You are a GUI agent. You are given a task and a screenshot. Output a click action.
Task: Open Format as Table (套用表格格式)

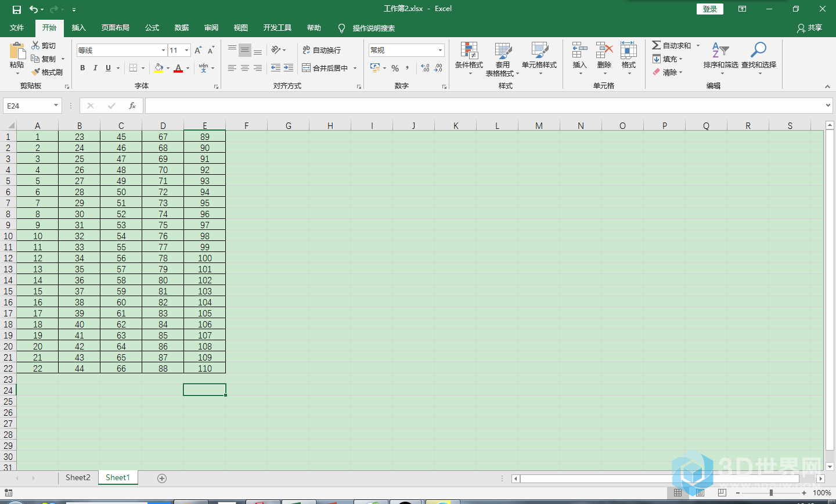pyautogui.click(x=503, y=59)
